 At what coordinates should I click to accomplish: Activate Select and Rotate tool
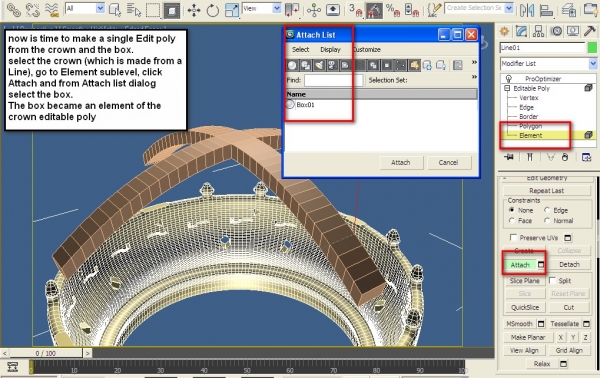coord(212,10)
